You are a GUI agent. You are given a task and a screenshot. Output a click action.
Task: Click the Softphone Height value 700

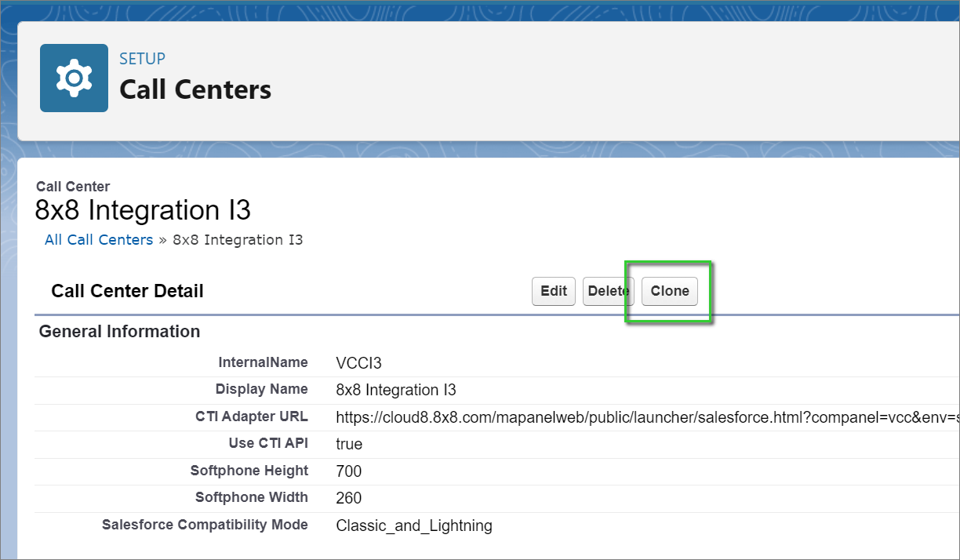pyautogui.click(x=349, y=471)
